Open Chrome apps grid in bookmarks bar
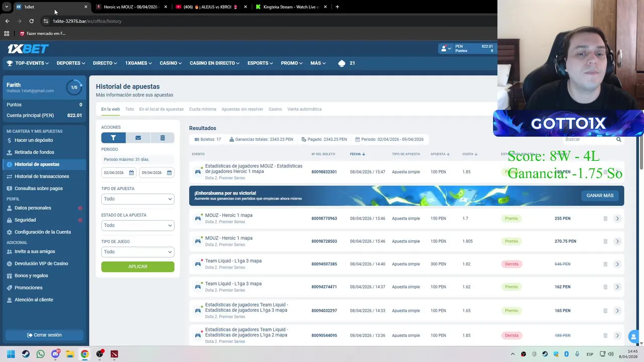This screenshot has width=644, height=362. (7, 34)
